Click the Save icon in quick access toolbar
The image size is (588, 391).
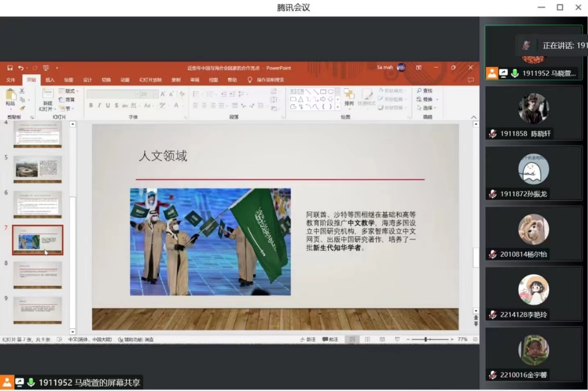click(x=10, y=68)
